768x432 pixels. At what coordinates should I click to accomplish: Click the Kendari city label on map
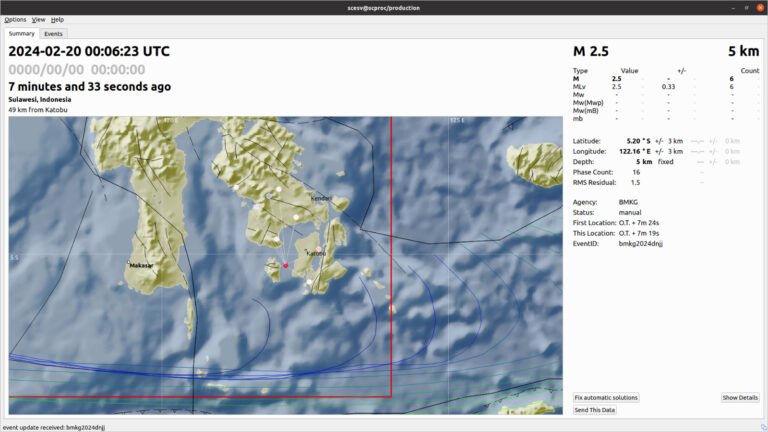pyautogui.click(x=321, y=198)
